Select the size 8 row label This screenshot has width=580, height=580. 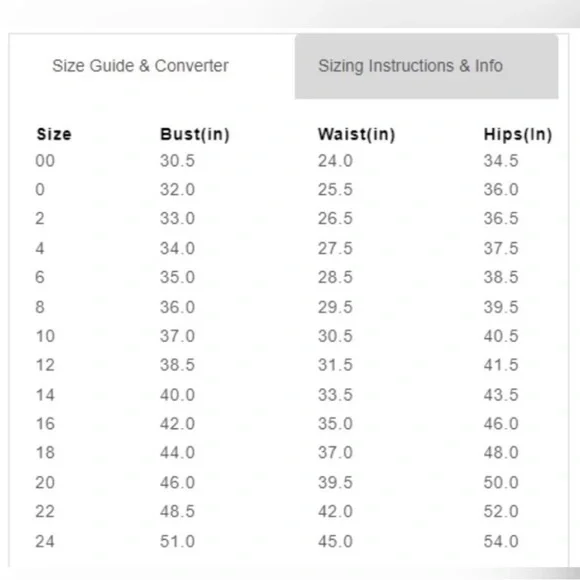pyautogui.click(x=40, y=307)
